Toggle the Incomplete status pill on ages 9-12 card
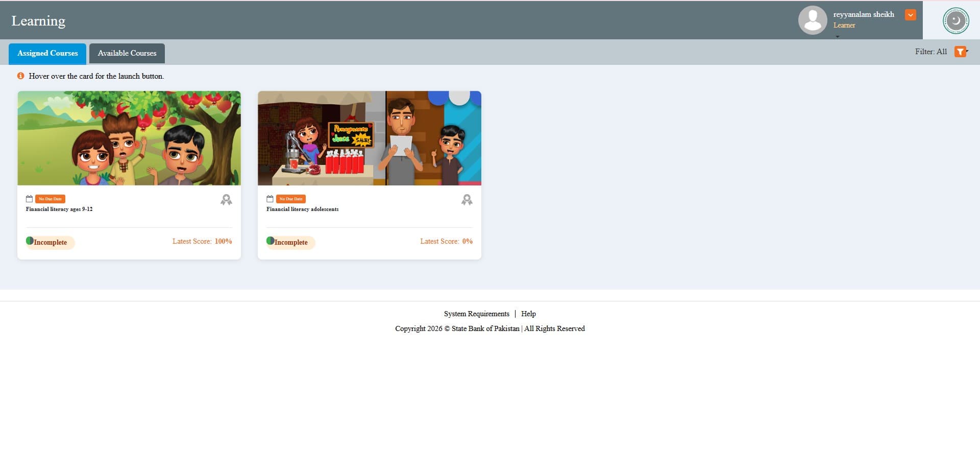The image size is (980, 471). [50, 242]
